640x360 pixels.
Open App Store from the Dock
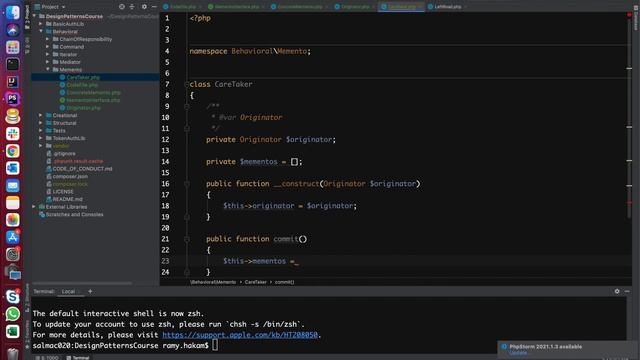click(13, 237)
